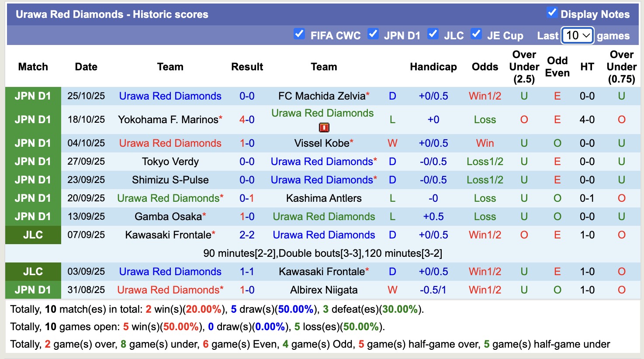Uncheck the JE Cup filter
The height and width of the screenshot is (359, 644).
pyautogui.click(x=476, y=34)
